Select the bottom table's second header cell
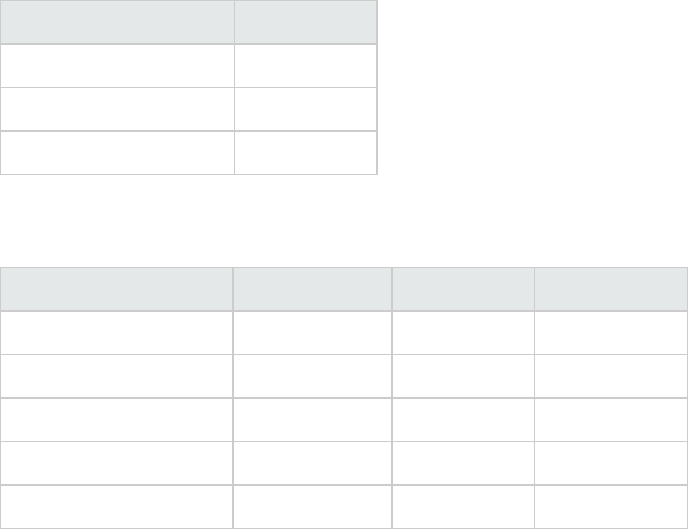Viewport: 688px width, 529px height. [x=312, y=289]
